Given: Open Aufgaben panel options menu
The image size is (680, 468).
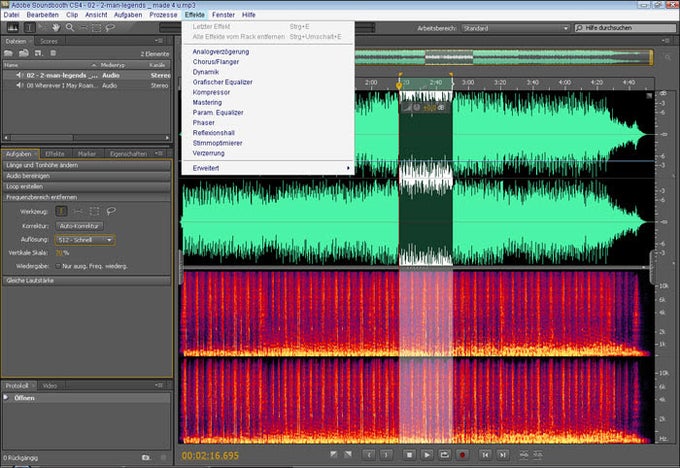Looking at the screenshot, I should point(159,153).
